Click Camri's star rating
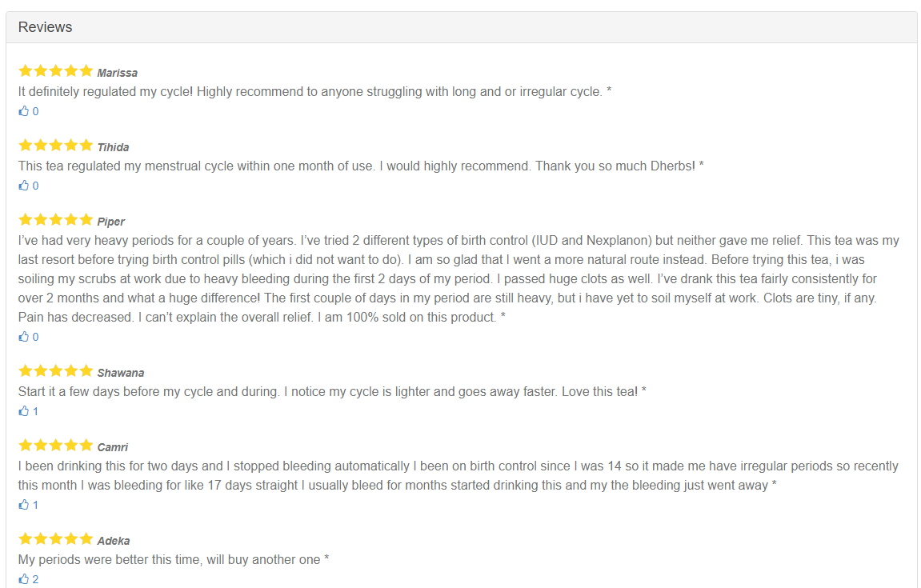This screenshot has width=921, height=588. (55, 446)
